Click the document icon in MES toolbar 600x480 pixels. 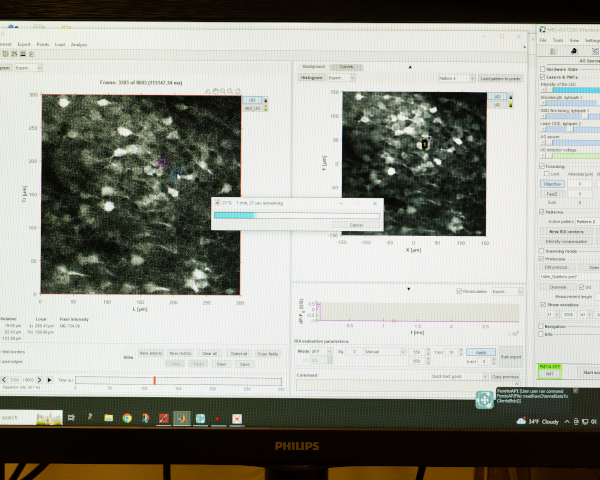553,51
